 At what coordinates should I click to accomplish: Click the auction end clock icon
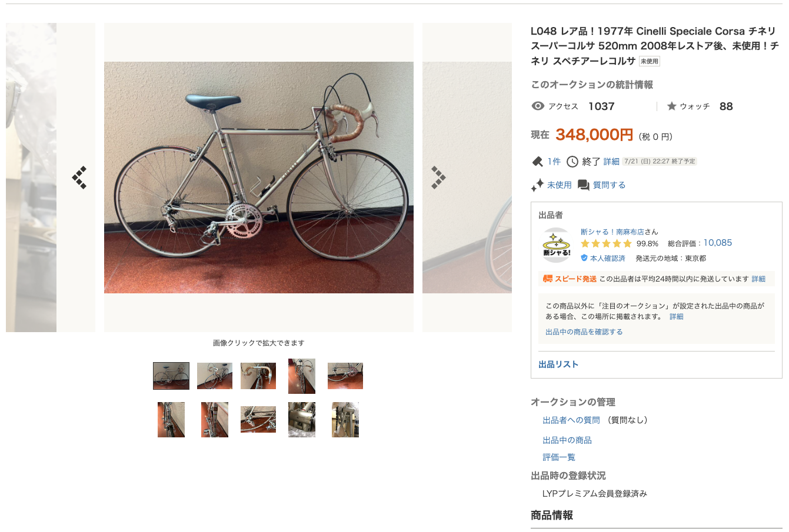[572, 162]
